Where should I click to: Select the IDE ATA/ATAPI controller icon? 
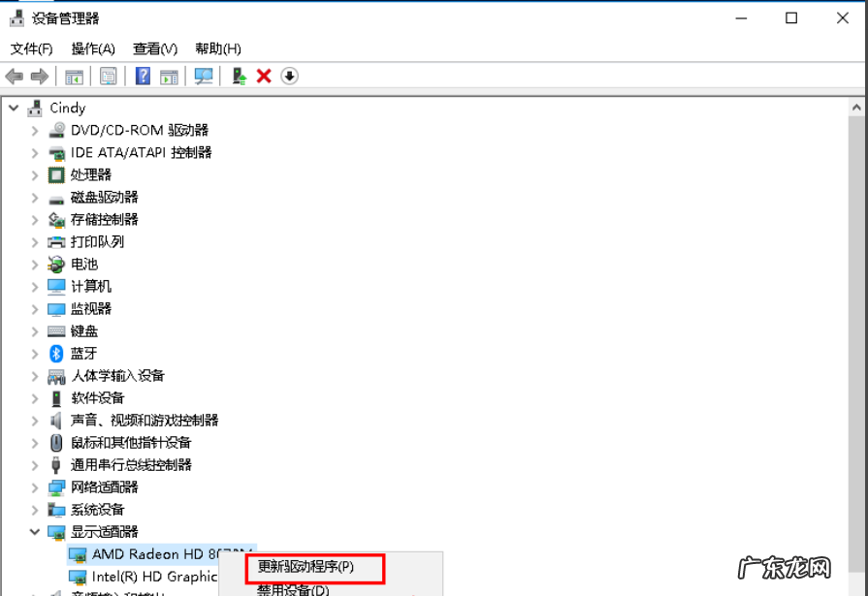tap(56, 153)
